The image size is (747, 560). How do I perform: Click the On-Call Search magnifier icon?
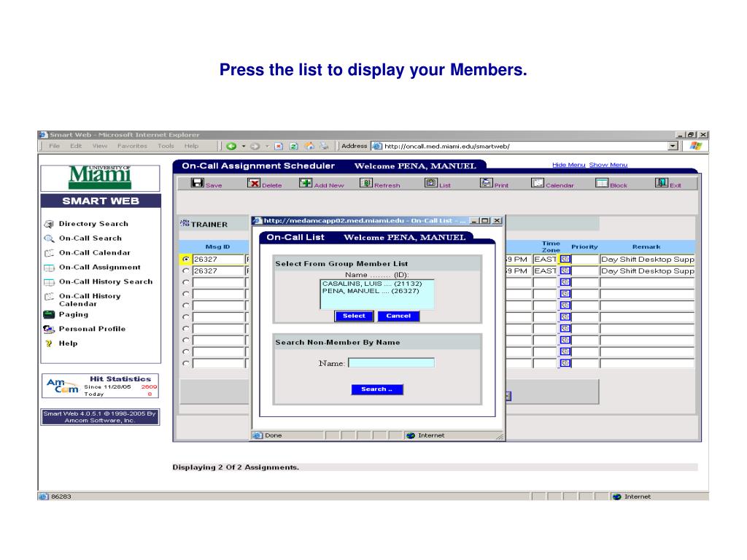coord(49,238)
